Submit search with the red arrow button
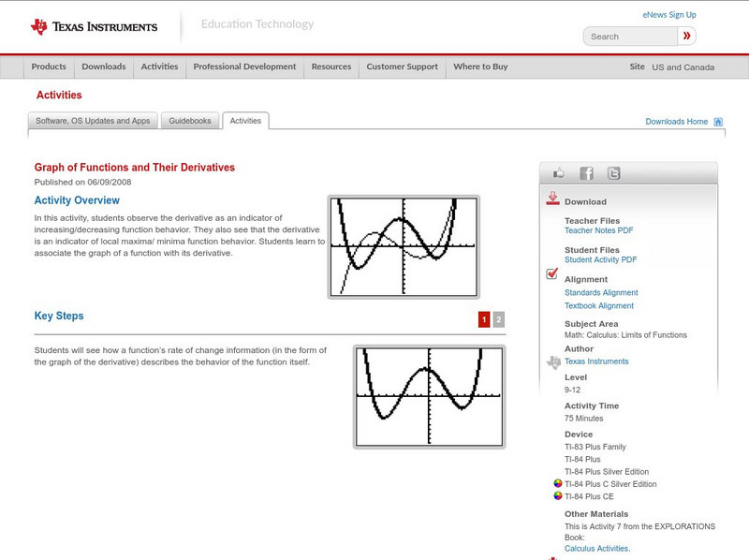749x560 pixels. point(686,36)
